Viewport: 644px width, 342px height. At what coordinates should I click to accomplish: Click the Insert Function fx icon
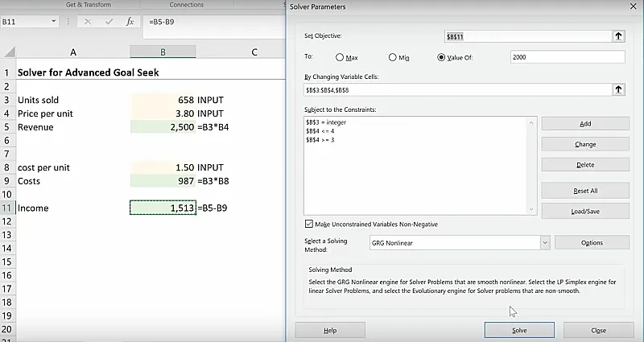pos(130,22)
